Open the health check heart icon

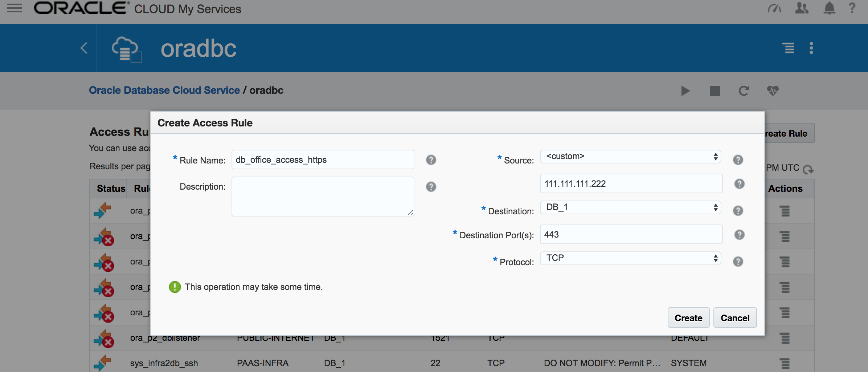tap(773, 91)
